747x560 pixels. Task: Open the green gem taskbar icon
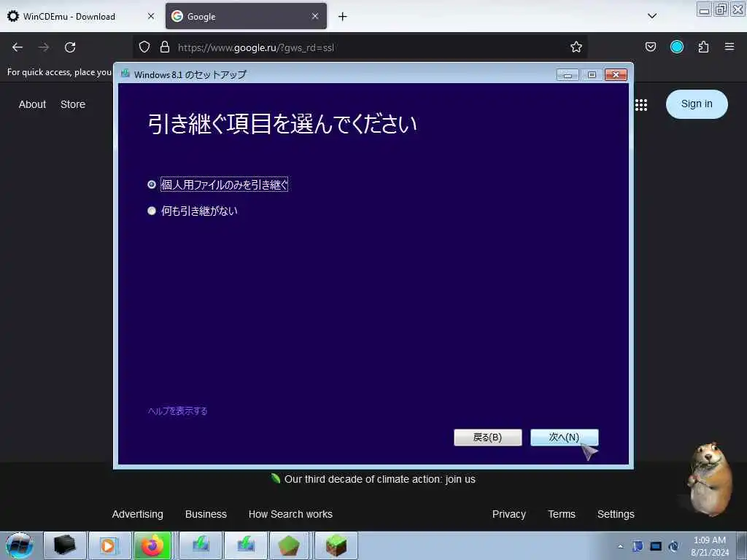click(x=289, y=545)
